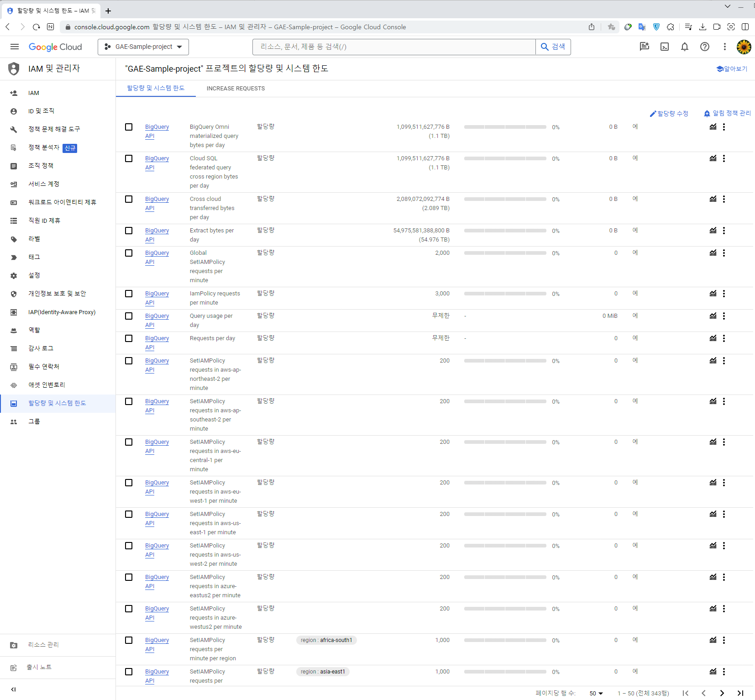Open BigQuery API link in Extract bytes row
The image size is (755, 700).
pos(157,235)
